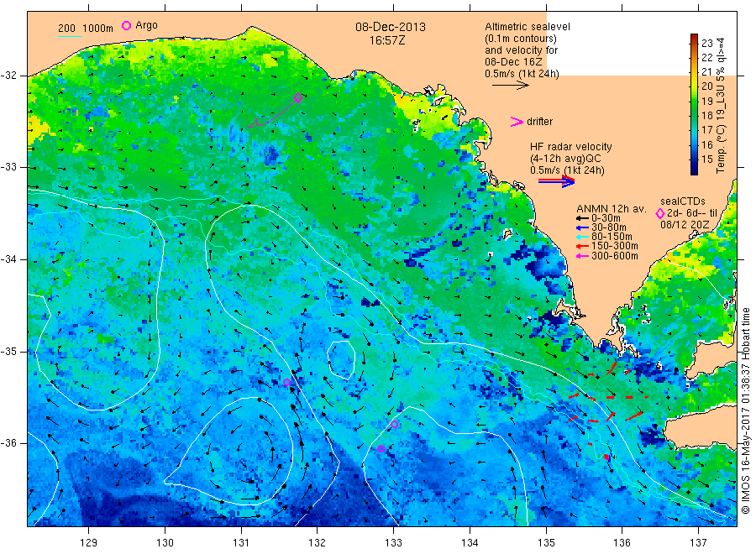Screen dimensions: 756x554
Task: Click the '200 1000m' legend label
Action: click(86, 29)
